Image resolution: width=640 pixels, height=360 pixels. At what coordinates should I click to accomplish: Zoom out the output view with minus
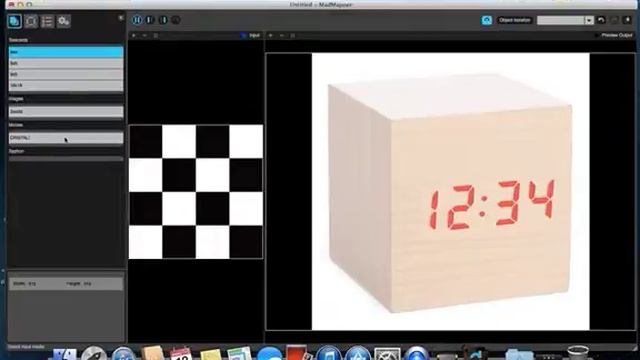tap(282, 36)
